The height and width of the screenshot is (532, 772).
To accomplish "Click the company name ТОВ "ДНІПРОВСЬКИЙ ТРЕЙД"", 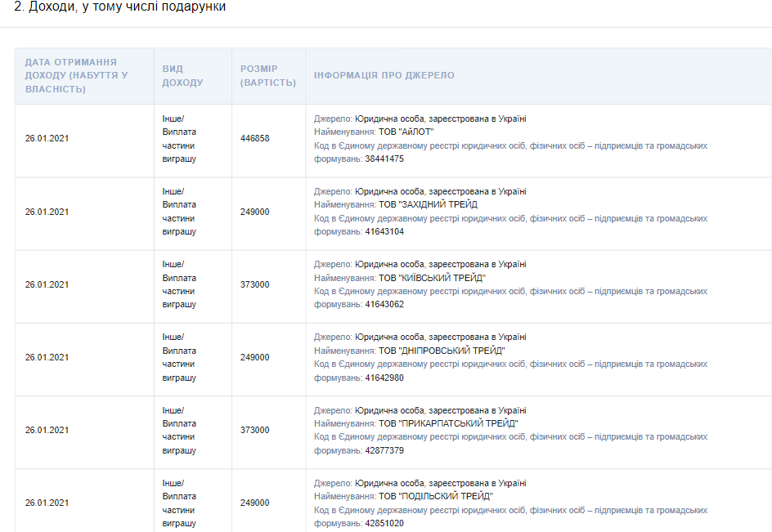I will [x=442, y=351].
